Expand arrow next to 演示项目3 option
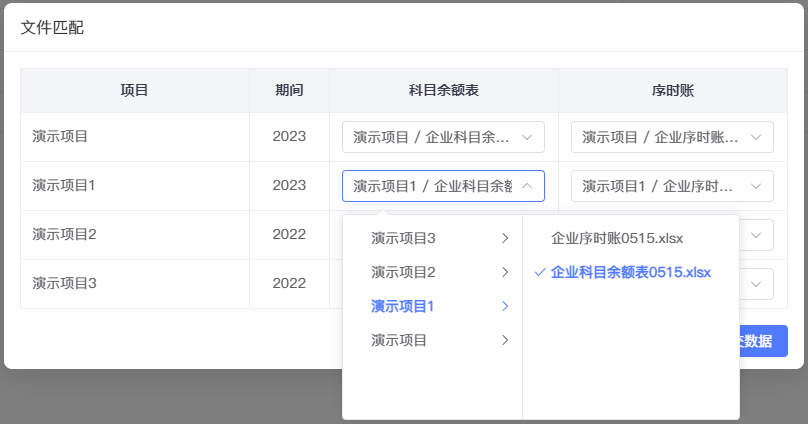Image resolution: width=808 pixels, height=424 pixels. pyautogui.click(x=505, y=238)
